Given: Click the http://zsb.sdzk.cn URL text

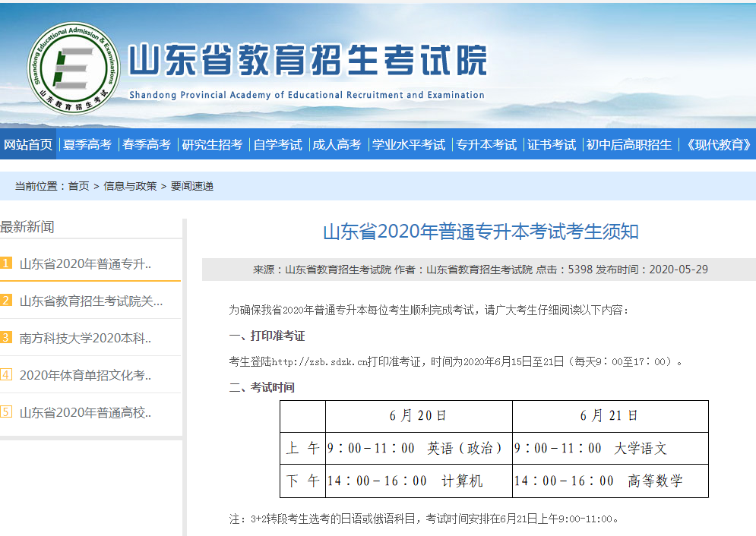Looking at the screenshot, I should 320,361.
